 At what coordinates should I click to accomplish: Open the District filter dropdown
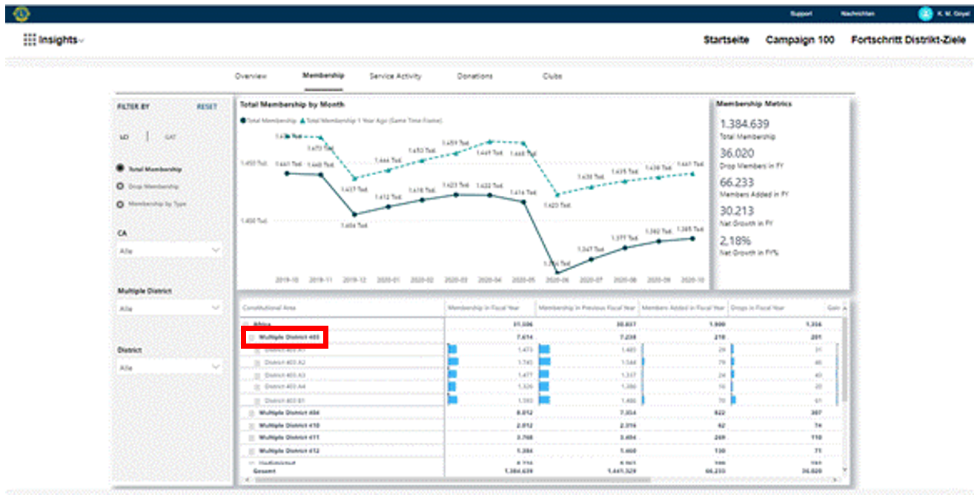click(x=170, y=367)
